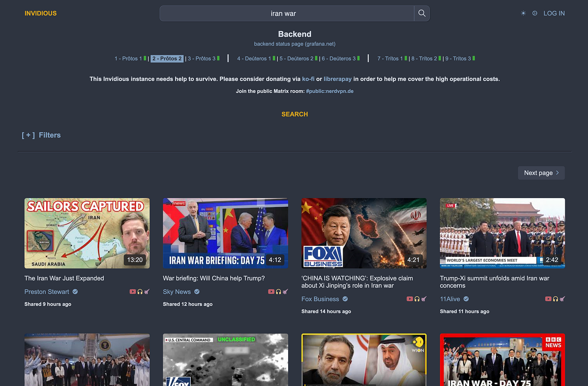Click the headphones audio icon on Fox Business card

(x=417, y=299)
